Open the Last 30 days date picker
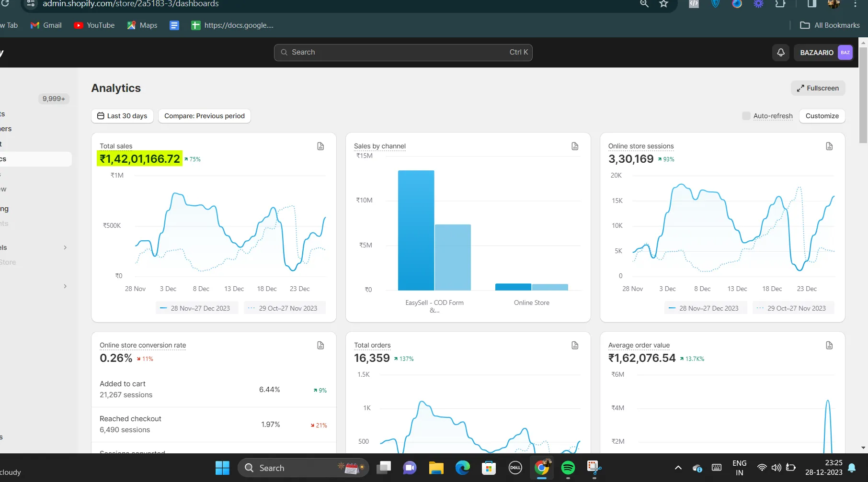The height and width of the screenshot is (482, 868). (122, 116)
